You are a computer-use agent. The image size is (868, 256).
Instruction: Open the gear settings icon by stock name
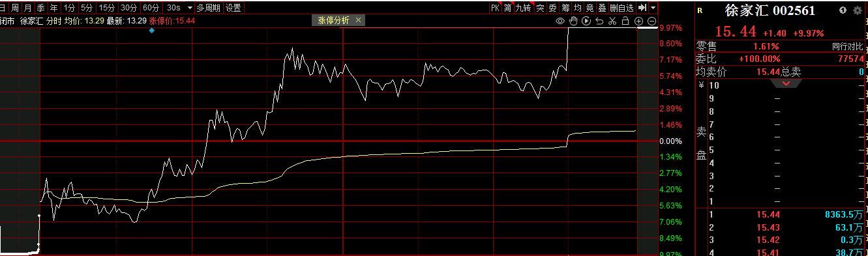[858, 10]
